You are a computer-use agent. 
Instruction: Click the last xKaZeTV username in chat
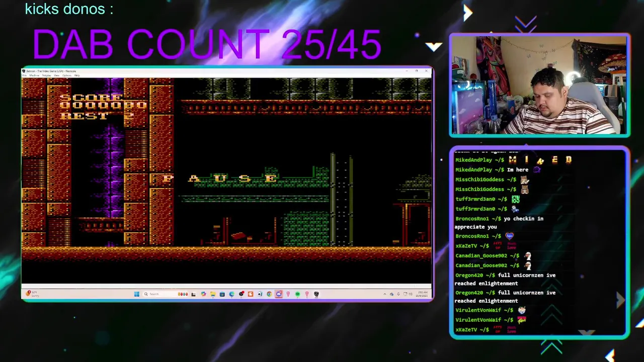click(466, 330)
